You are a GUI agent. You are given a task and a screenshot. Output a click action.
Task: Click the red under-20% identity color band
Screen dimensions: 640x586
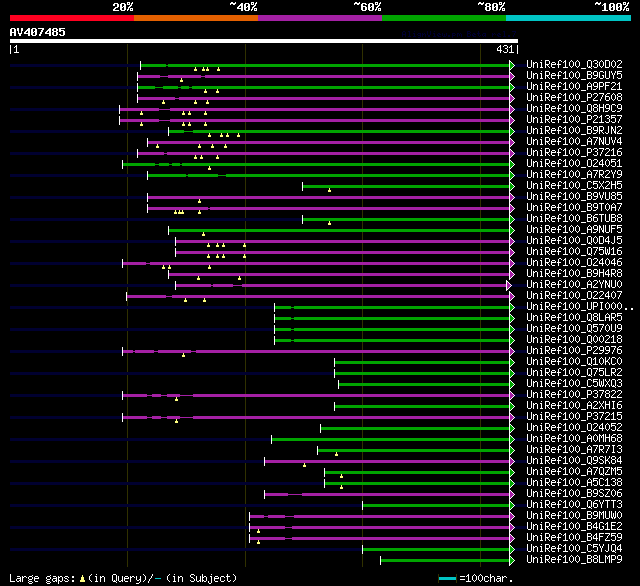[x=72, y=18]
